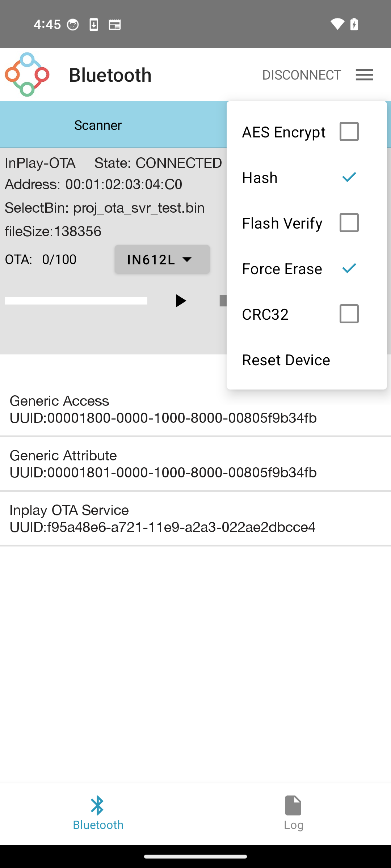Start OTA with the play arrow

tap(181, 301)
